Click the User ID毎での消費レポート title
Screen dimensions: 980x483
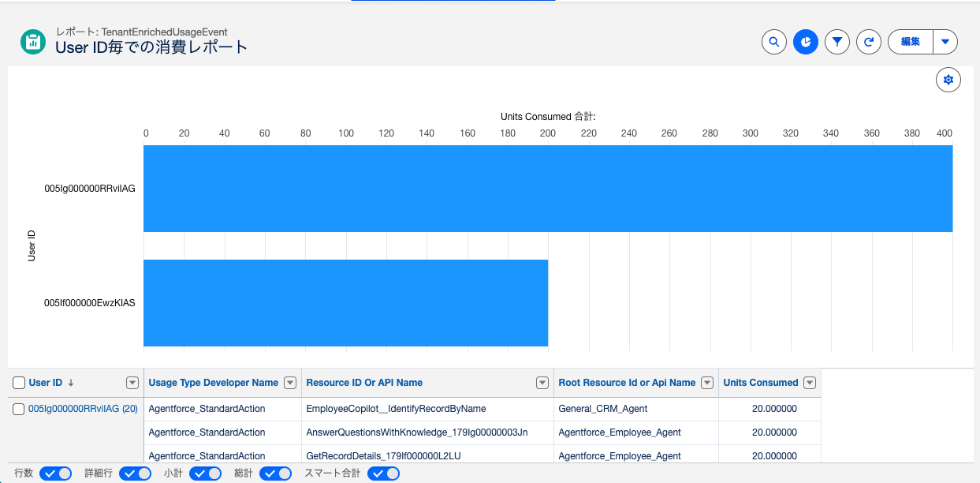[x=151, y=47]
